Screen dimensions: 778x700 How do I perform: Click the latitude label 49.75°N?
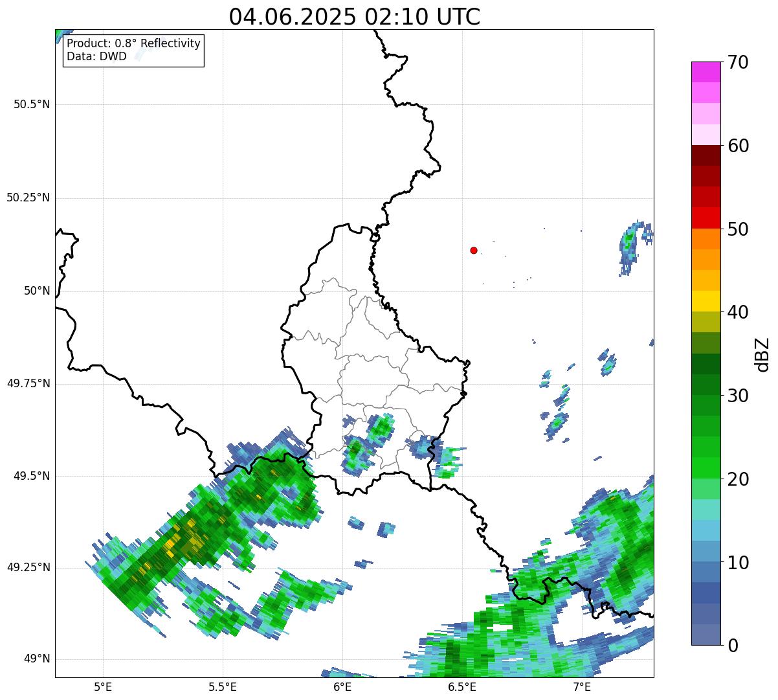click(x=28, y=383)
